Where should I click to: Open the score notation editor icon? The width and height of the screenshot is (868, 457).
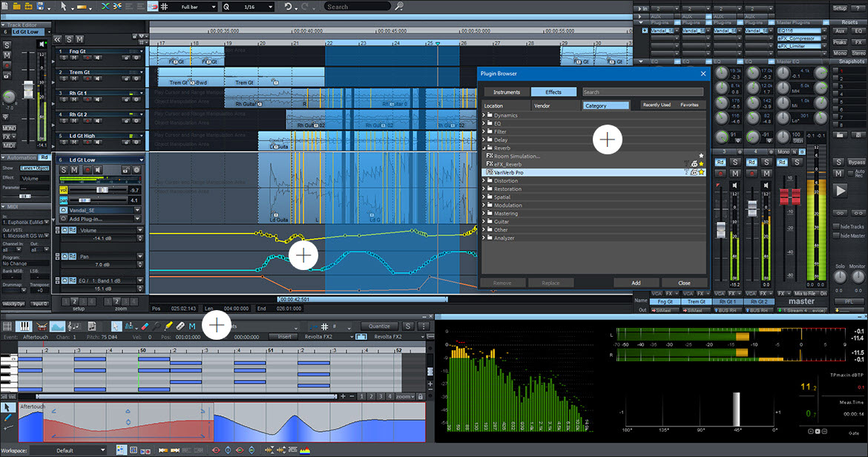[x=73, y=326]
